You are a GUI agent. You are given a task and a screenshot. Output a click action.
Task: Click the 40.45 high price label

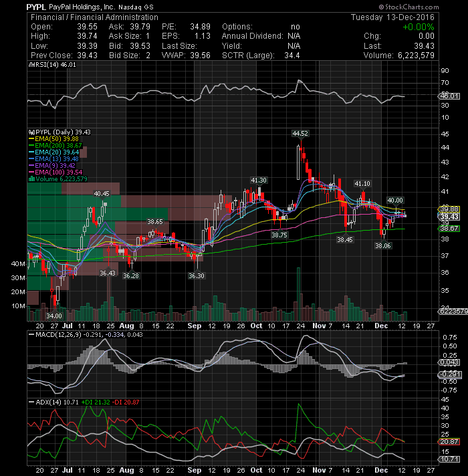[x=102, y=194]
